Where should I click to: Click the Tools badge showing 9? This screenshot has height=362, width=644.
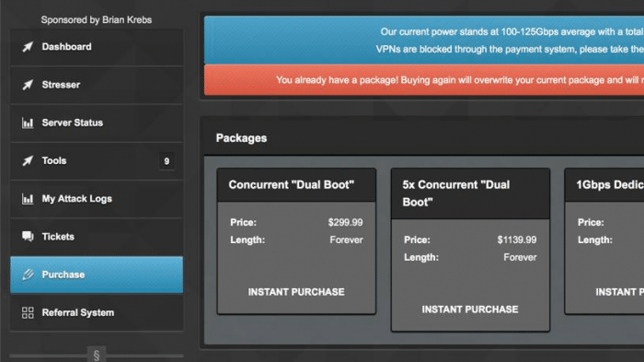tap(167, 161)
